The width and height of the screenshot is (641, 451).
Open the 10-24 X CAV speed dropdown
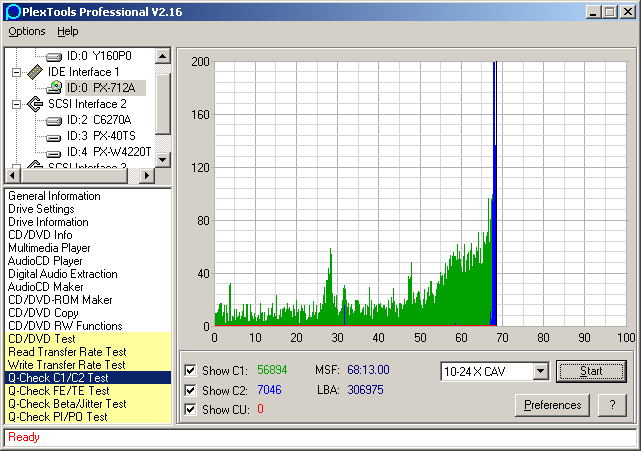pos(540,371)
